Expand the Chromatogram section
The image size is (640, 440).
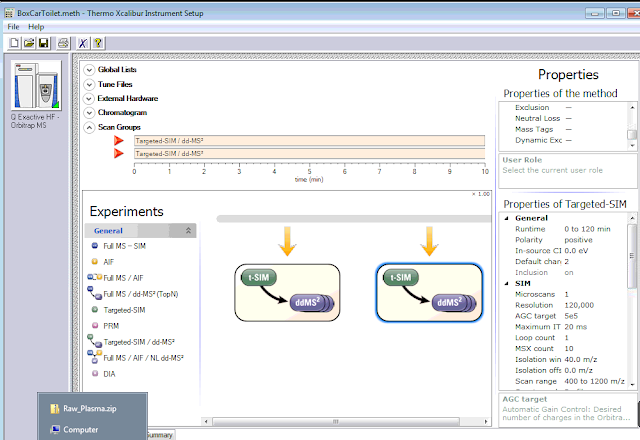(89, 113)
